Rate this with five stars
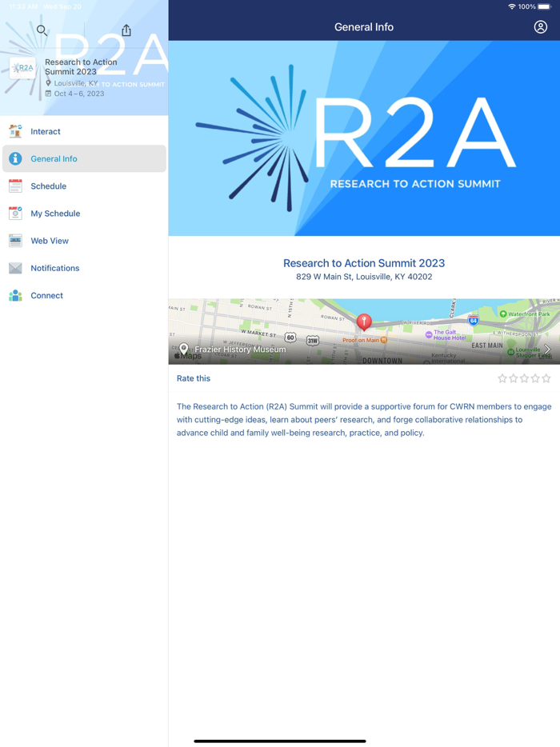 (546, 378)
